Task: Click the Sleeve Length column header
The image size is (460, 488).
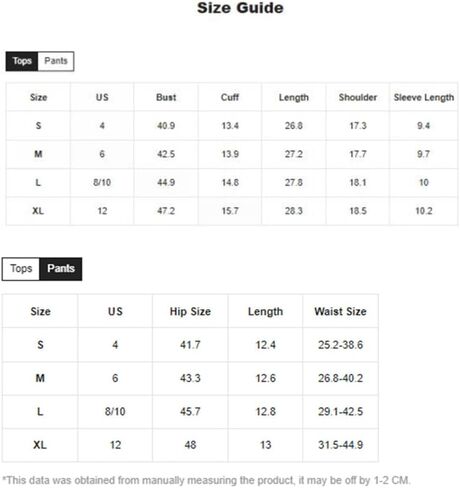Action: 424,97
